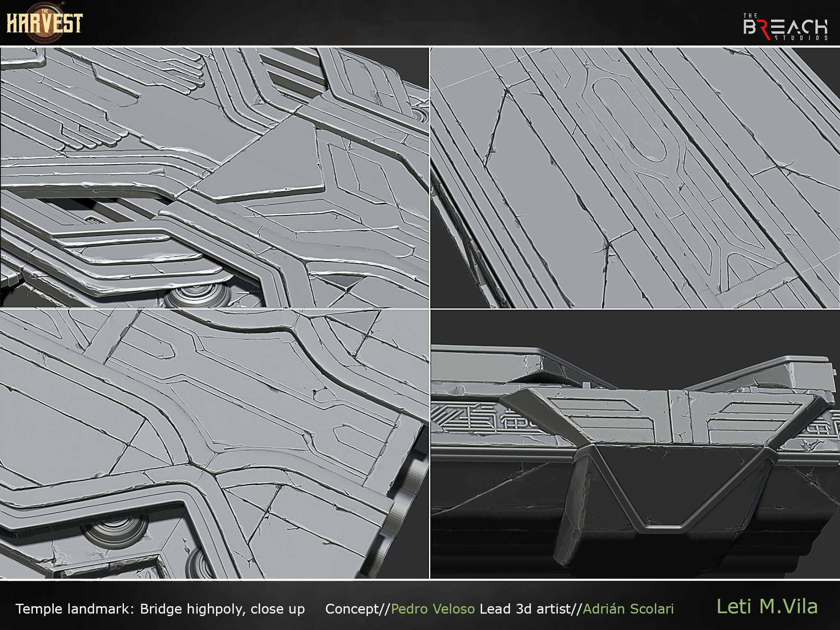Click the 'Concept//' label text
Image resolution: width=840 pixels, height=630 pixels.
point(358,609)
